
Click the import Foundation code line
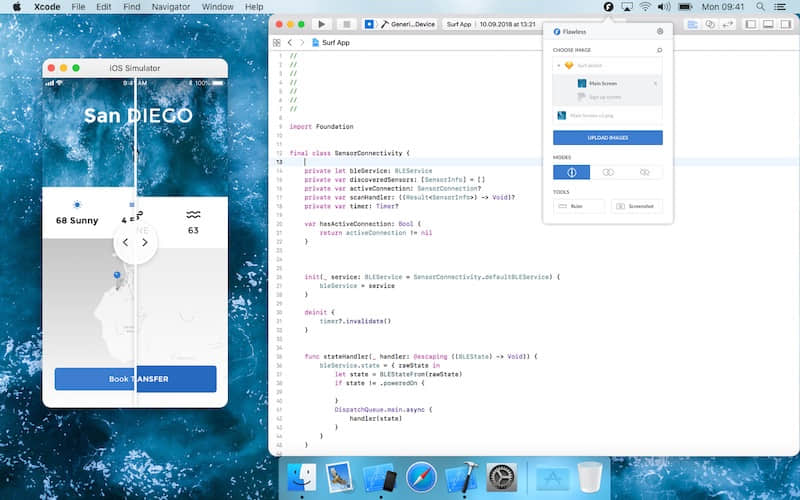pos(321,127)
